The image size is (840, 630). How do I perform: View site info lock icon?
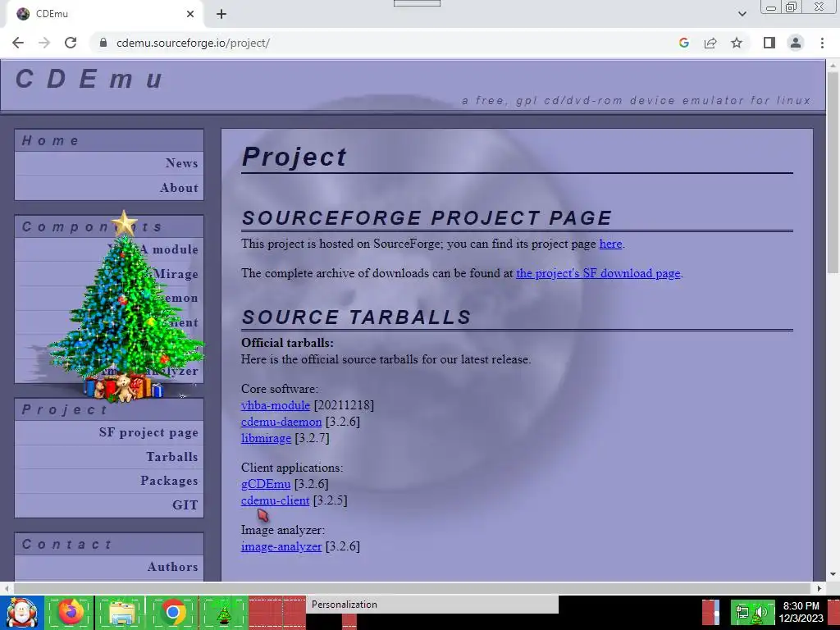coord(103,43)
